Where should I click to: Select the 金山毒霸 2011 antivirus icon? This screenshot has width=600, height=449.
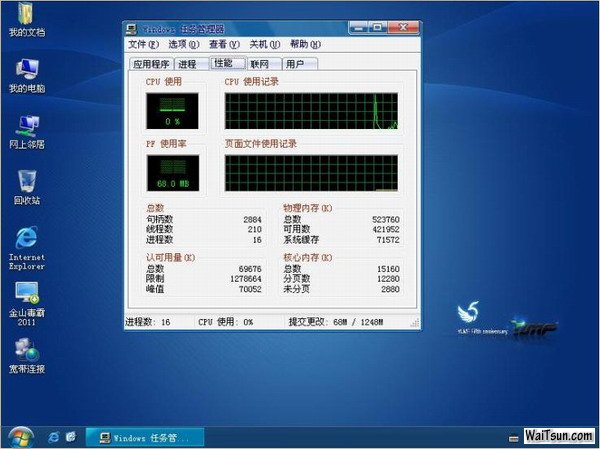(26, 294)
